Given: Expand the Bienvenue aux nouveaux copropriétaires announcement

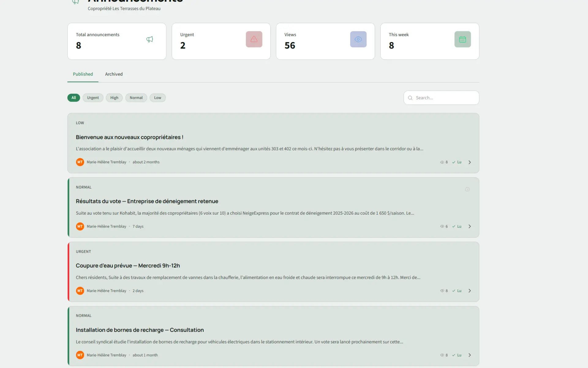Looking at the screenshot, I should click(469, 162).
